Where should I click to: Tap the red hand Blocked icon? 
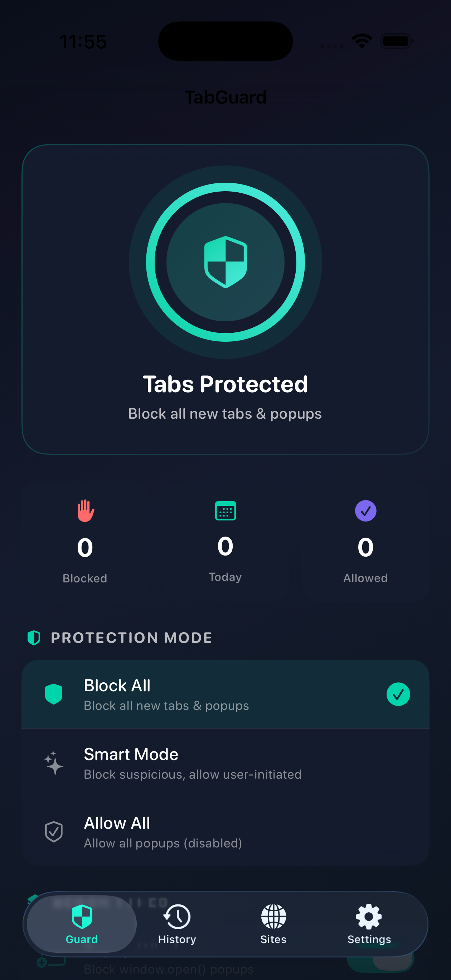86,510
